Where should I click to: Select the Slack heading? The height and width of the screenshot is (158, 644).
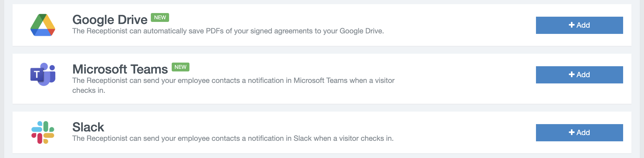point(88,127)
